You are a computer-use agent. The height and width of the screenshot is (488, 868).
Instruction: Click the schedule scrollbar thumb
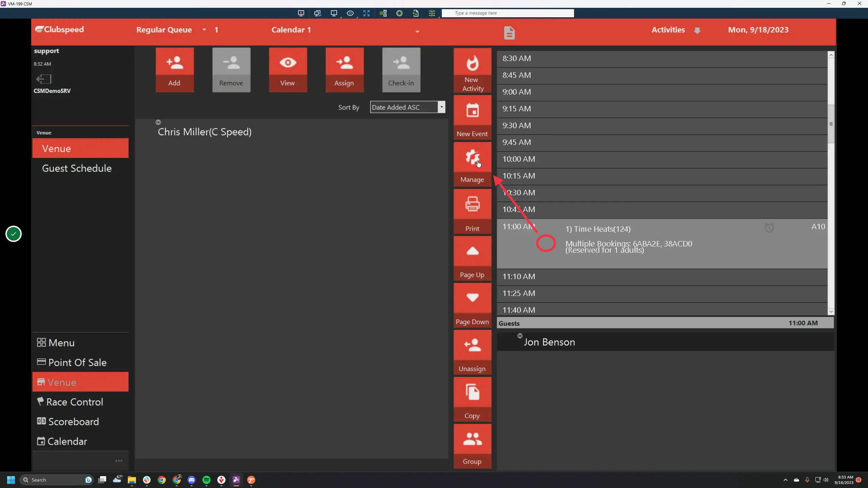click(x=831, y=124)
